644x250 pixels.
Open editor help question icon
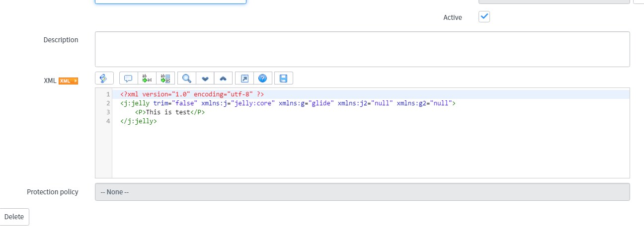pyautogui.click(x=263, y=78)
